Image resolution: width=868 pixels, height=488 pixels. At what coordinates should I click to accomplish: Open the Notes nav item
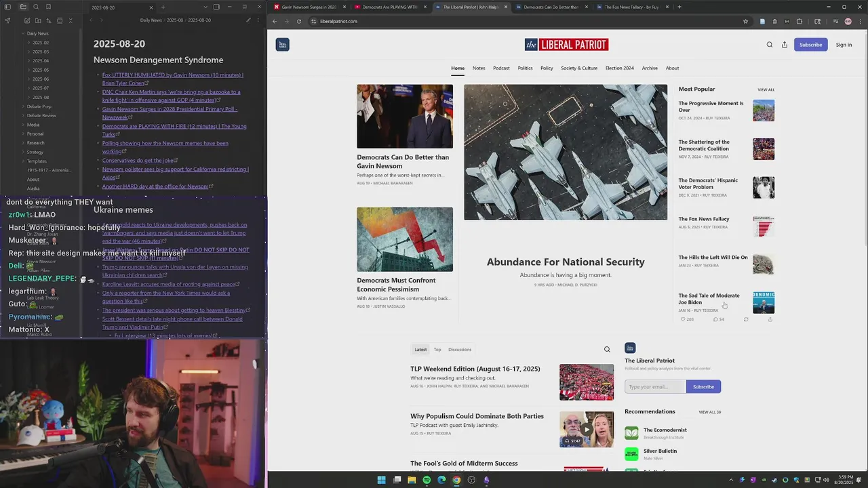tap(479, 68)
